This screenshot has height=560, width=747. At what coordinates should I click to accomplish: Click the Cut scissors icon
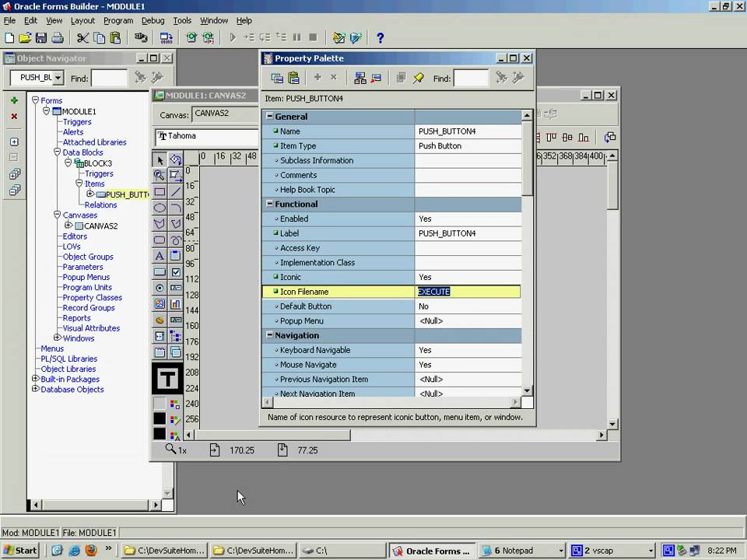(82, 37)
